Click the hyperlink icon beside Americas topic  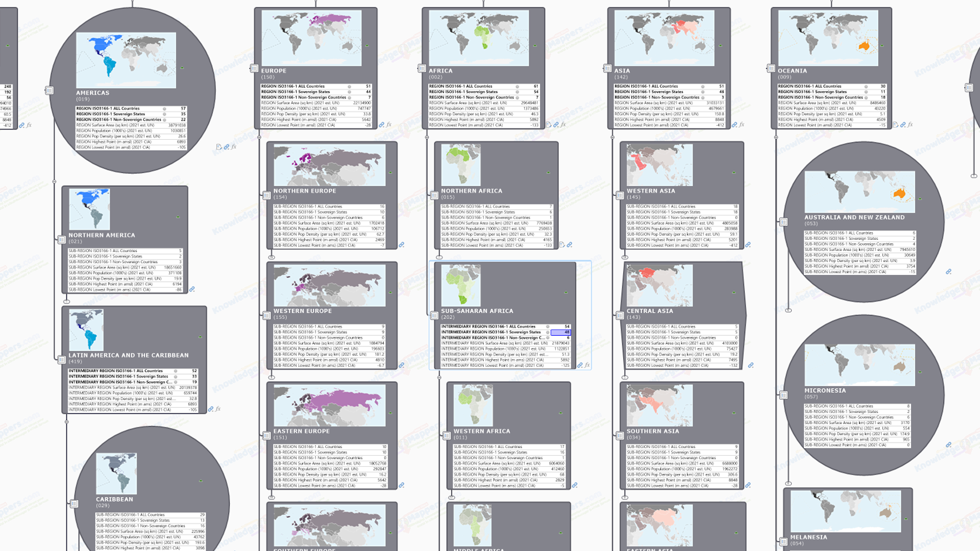point(226,147)
